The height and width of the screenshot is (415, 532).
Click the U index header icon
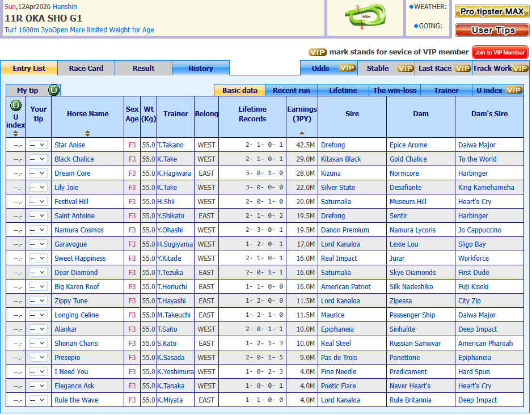pos(16,105)
